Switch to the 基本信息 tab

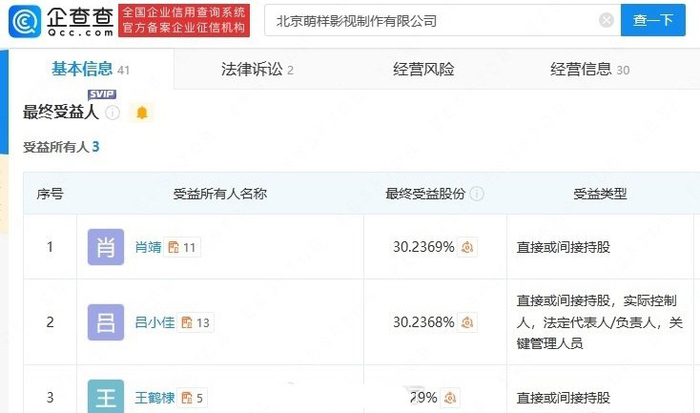(91, 69)
